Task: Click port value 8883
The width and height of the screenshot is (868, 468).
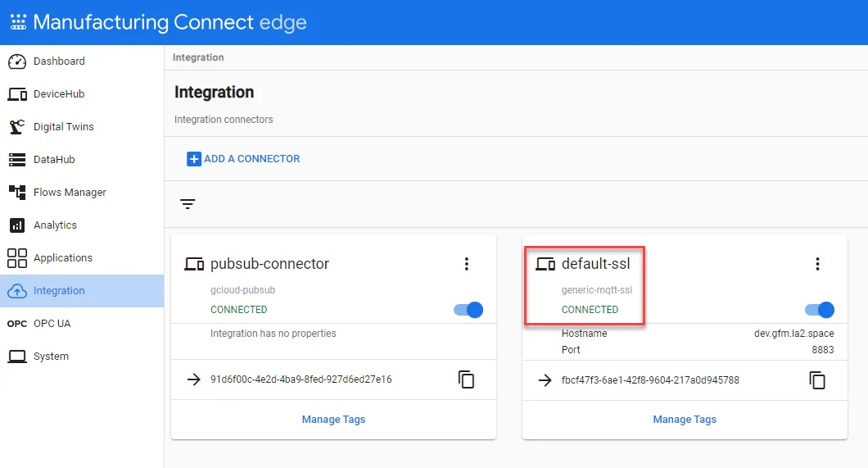Action: pyautogui.click(x=823, y=349)
